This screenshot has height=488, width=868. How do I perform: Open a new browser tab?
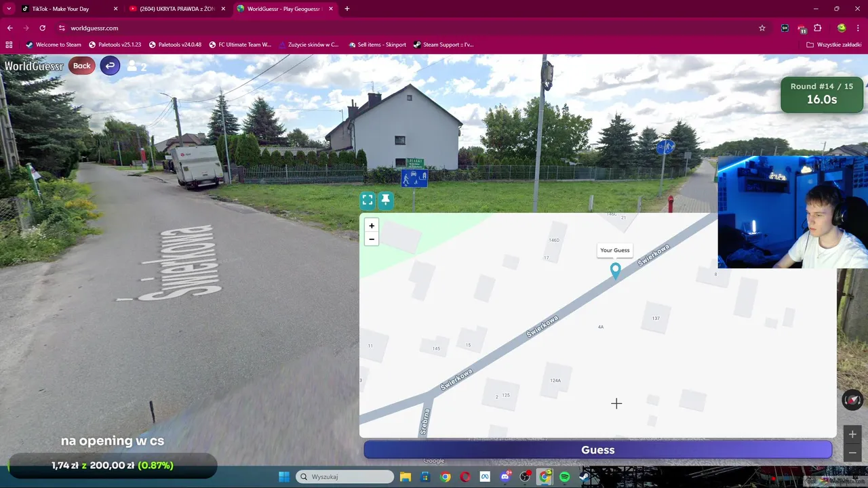pyautogui.click(x=347, y=9)
